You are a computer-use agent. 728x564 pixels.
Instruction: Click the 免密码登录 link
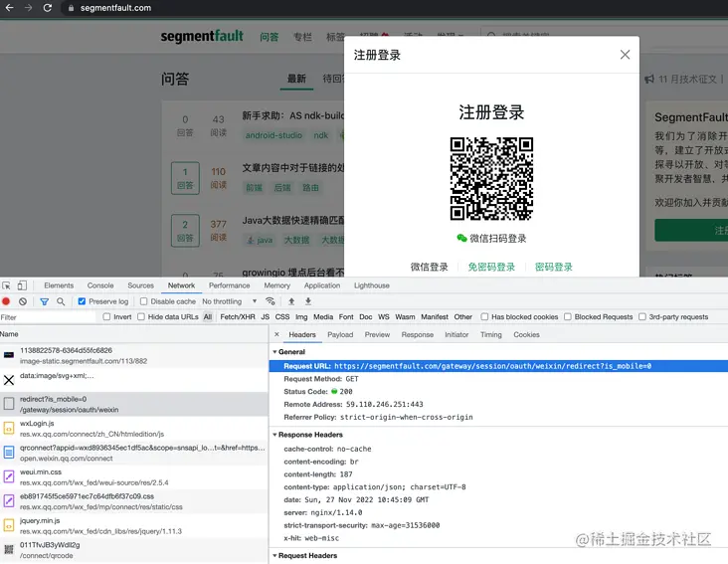[x=491, y=267]
